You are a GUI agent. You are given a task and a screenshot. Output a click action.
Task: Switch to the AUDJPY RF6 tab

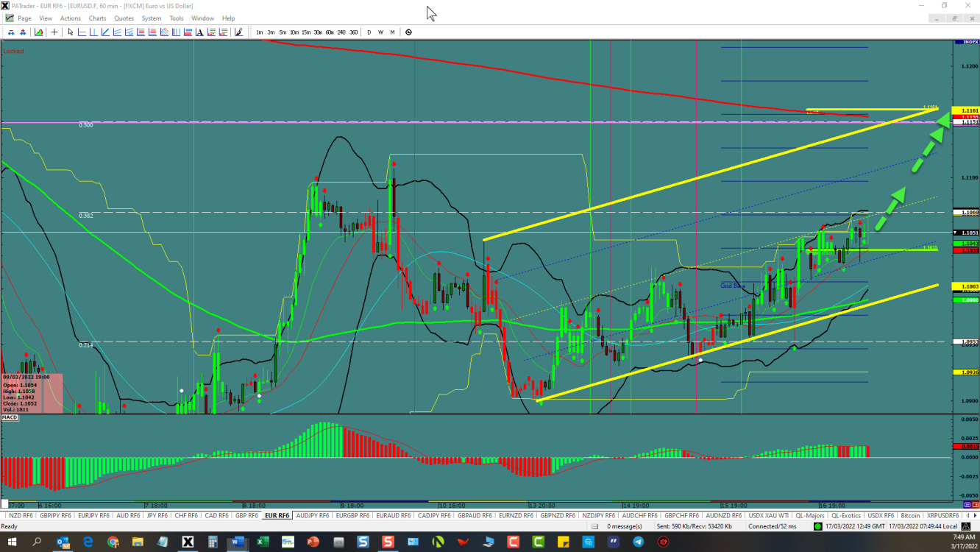(x=313, y=515)
